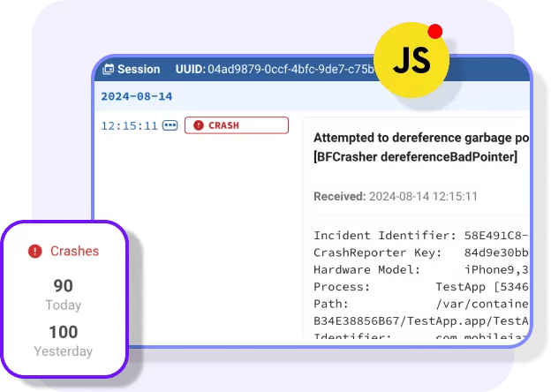This screenshot has width=551, height=392.
Task: Click the Session calendar icon
Action: coord(109,69)
